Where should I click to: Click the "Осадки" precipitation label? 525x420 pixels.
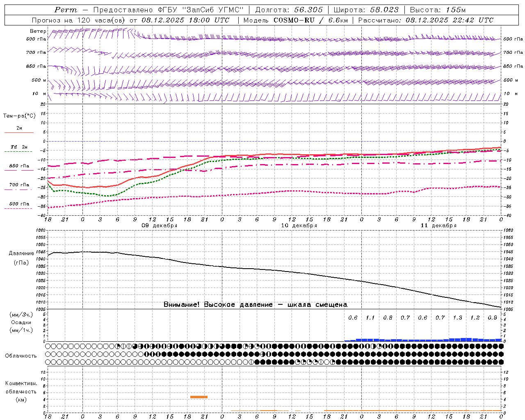click(x=21, y=322)
